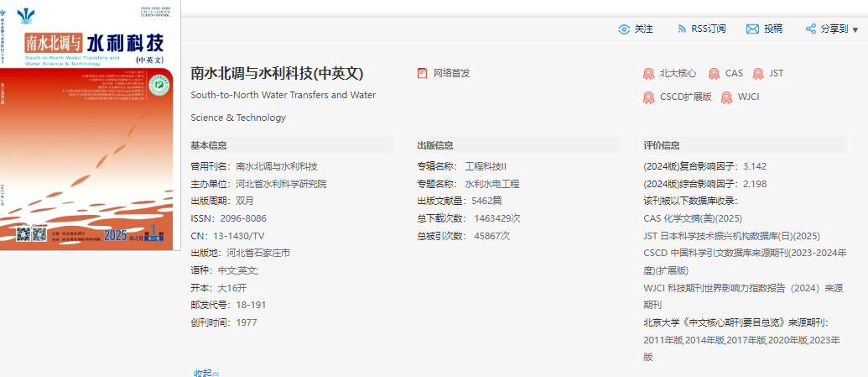Click the CSCD 中国科学引文数据库 entry
Viewport: 868px width, 377px height.
point(745,262)
